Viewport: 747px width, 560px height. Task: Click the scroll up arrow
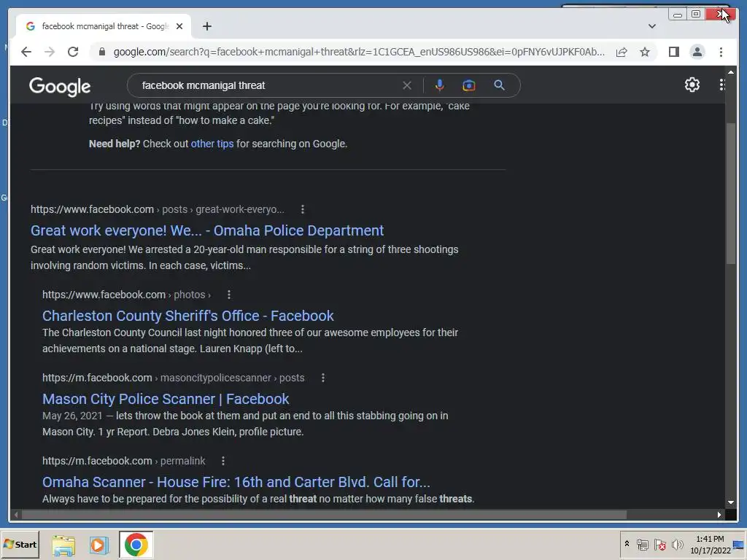[731, 72]
